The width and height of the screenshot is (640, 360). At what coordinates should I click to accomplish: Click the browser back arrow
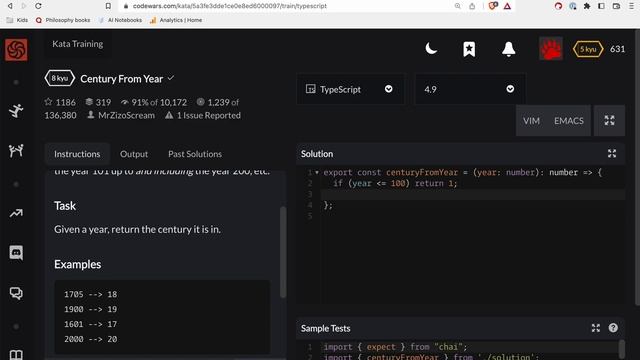(10, 6)
